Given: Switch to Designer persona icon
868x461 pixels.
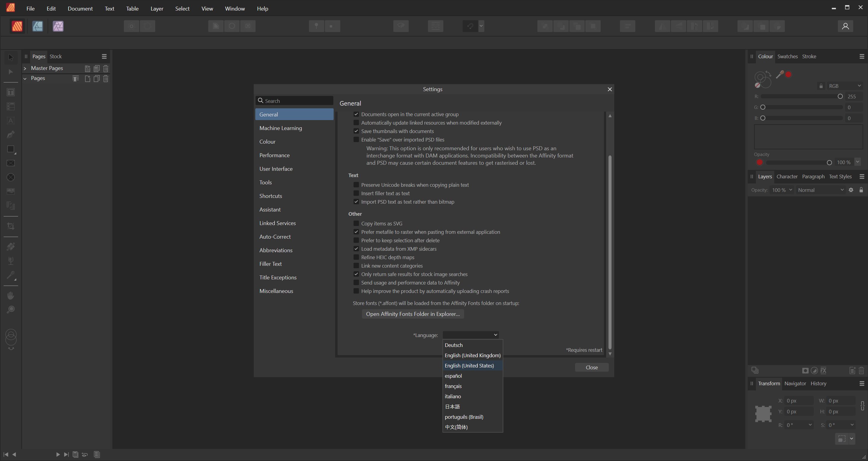Looking at the screenshot, I should click(37, 26).
